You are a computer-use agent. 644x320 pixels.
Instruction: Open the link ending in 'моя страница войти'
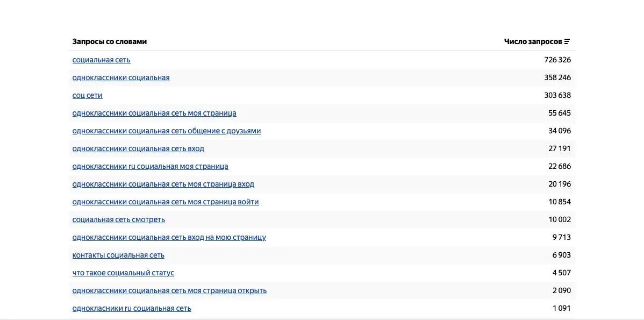click(x=166, y=202)
